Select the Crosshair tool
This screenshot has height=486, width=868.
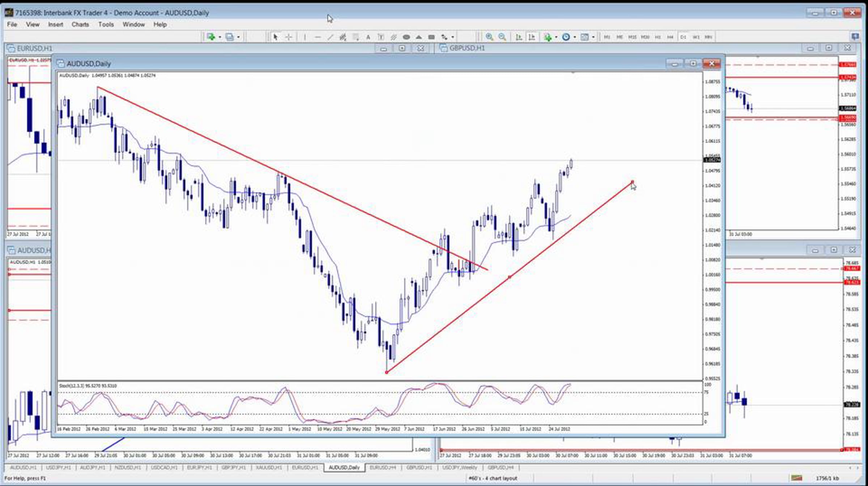tap(289, 37)
